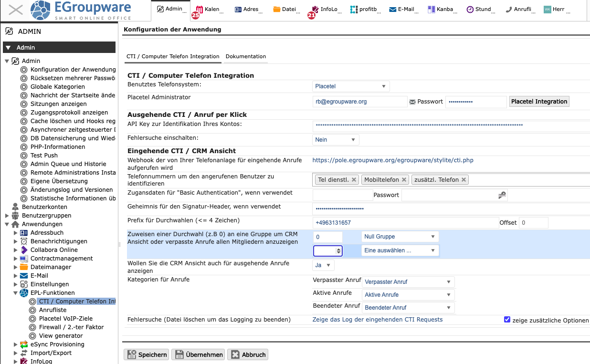Select the CTI / Computer Telefon Integration tab
This screenshot has width=590, height=364.
pos(173,56)
